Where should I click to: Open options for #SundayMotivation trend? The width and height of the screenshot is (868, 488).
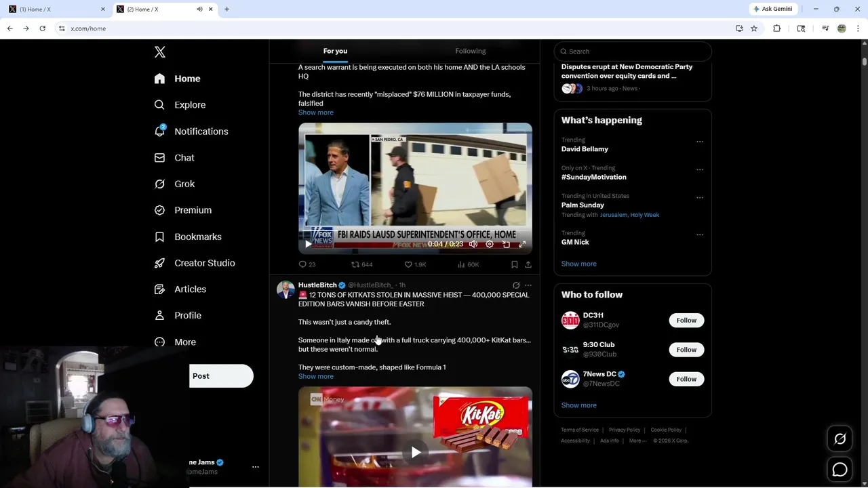point(700,169)
